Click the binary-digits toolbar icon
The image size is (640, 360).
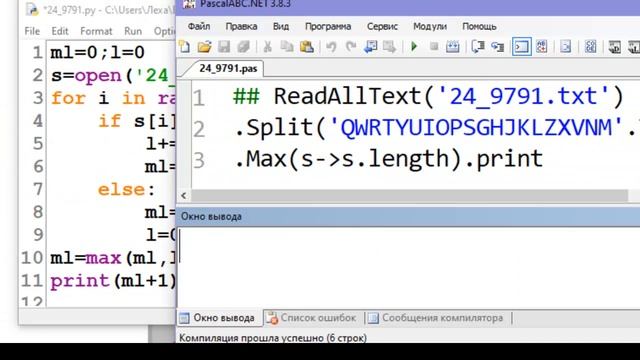pos(591,47)
